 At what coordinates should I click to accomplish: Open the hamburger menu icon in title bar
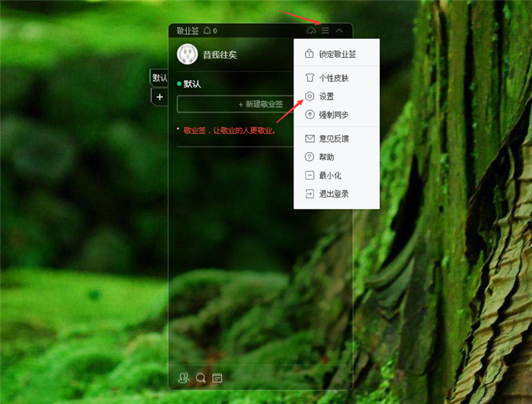(325, 31)
